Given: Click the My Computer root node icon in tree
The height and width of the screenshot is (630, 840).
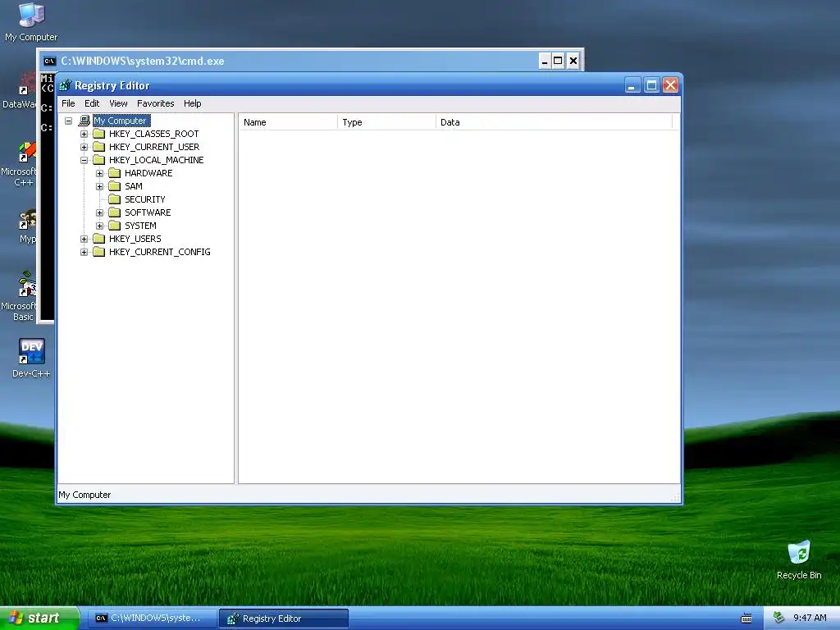Looking at the screenshot, I should [84, 121].
